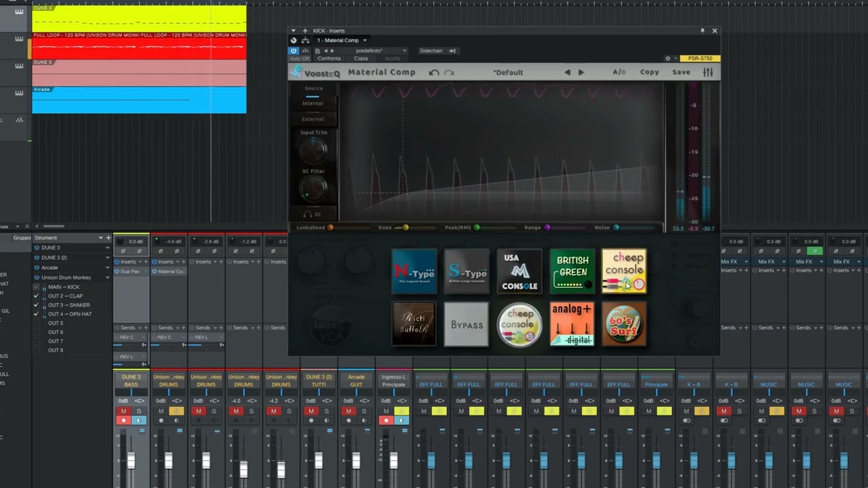
Task: Toggle Material Comp plugin power
Action: [294, 51]
